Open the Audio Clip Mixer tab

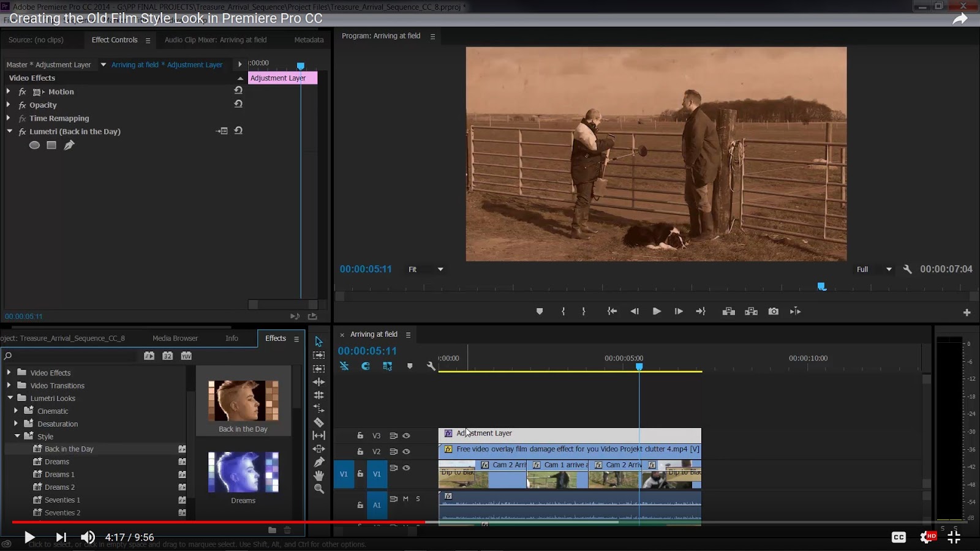216,40
